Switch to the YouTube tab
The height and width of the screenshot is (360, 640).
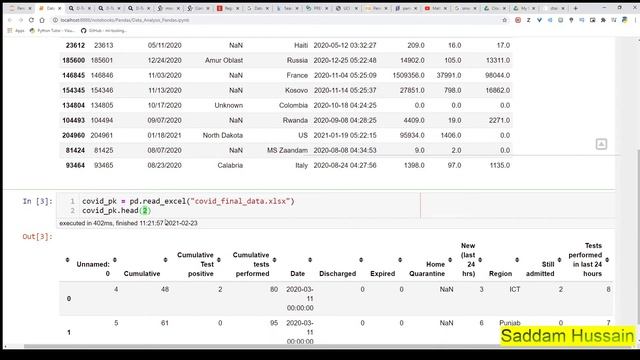pos(435,8)
